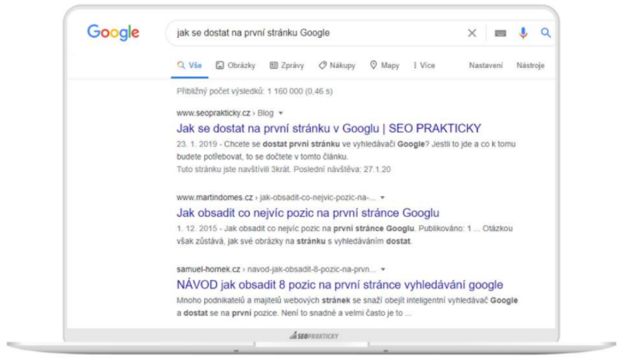Click snippet starting Mnoho podnikatelů a majitelů
The image size is (625, 364).
(x=347, y=306)
